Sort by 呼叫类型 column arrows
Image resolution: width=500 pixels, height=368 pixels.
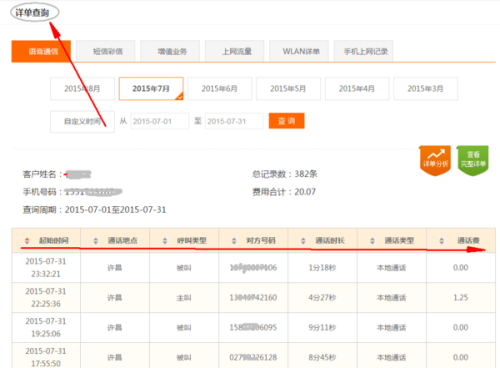165,240
